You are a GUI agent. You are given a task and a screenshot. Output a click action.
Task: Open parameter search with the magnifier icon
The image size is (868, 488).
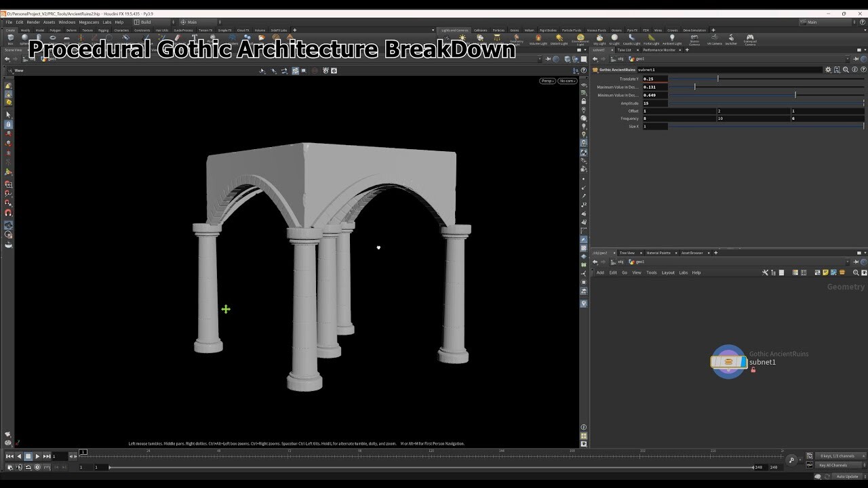tap(846, 70)
